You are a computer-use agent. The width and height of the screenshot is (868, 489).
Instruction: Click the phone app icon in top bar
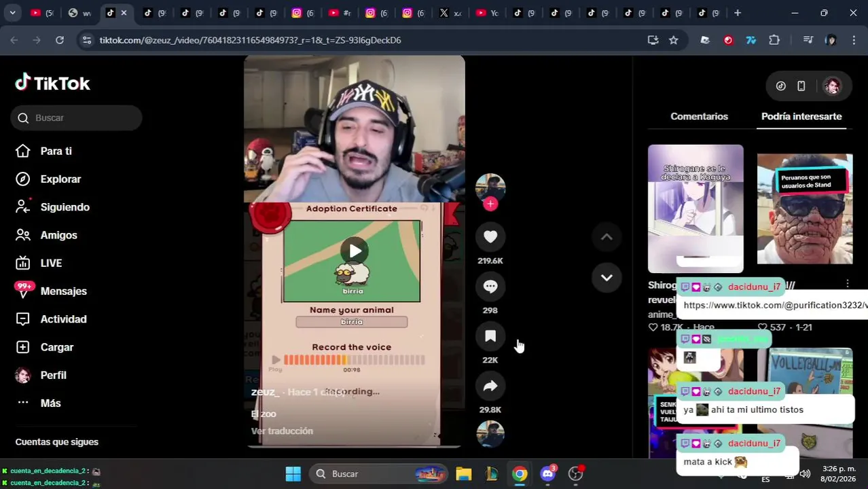pos(801,86)
